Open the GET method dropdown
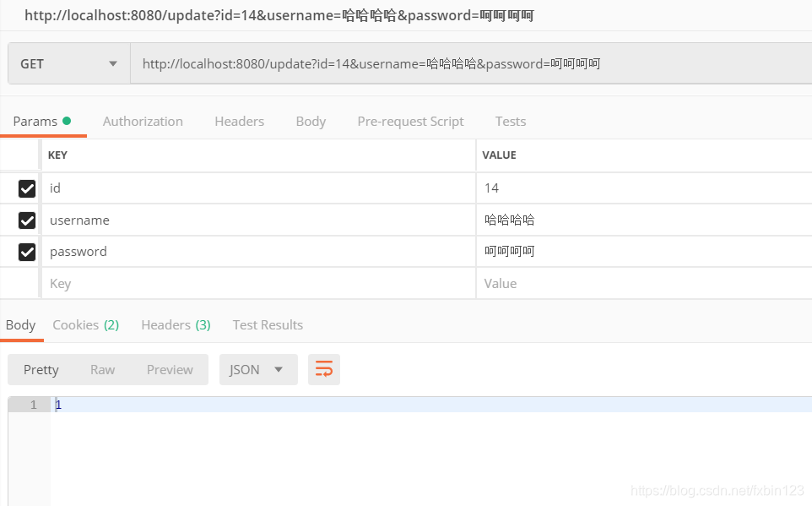The width and height of the screenshot is (812, 506). (69, 63)
